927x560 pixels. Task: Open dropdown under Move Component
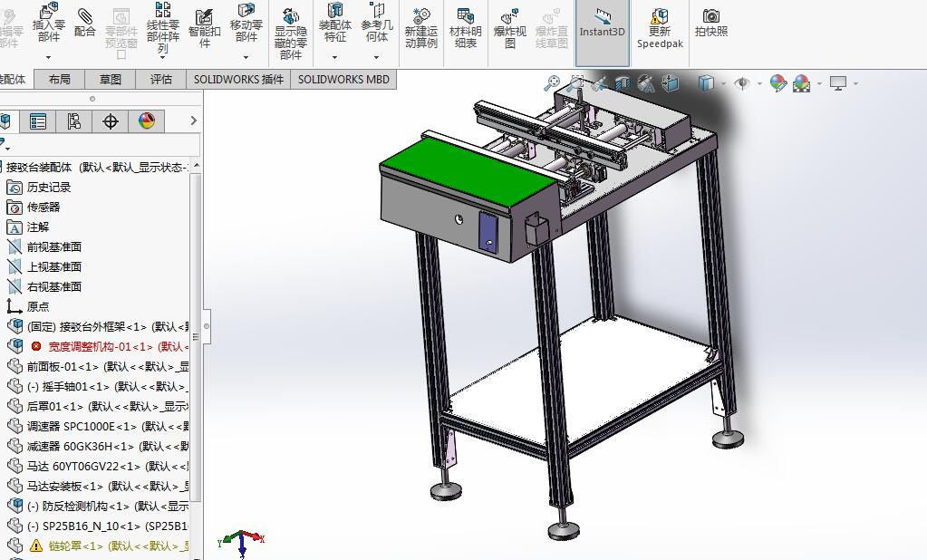pyautogui.click(x=246, y=57)
